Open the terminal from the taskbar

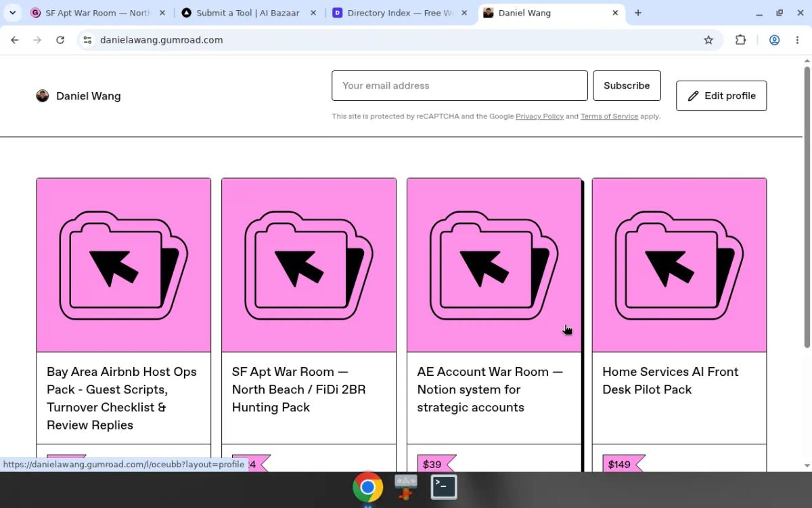click(x=444, y=486)
